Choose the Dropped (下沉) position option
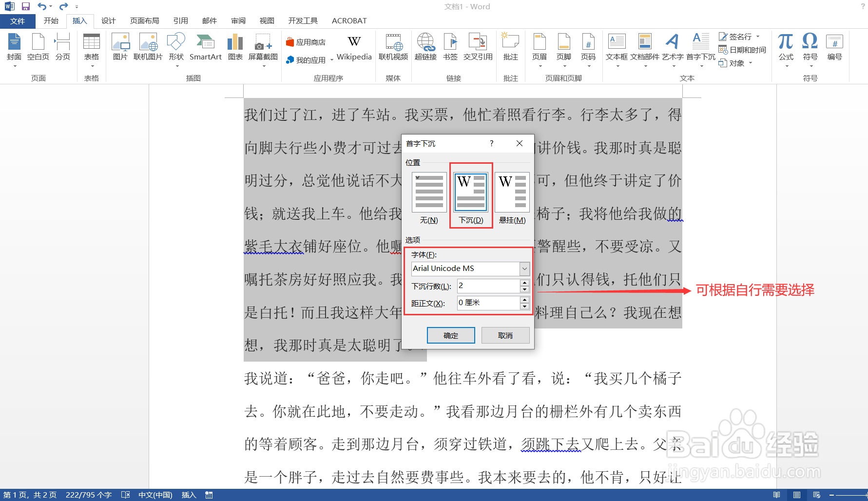The height and width of the screenshot is (501, 868). coord(471,199)
